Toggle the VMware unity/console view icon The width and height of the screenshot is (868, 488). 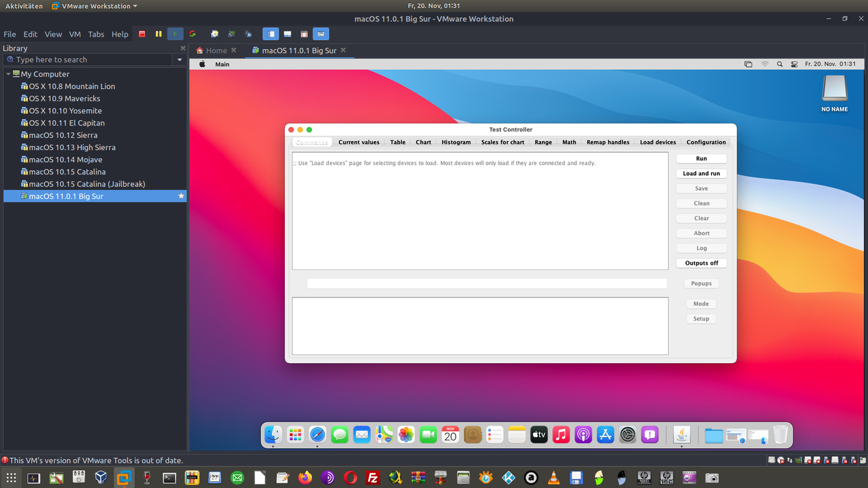tap(321, 34)
